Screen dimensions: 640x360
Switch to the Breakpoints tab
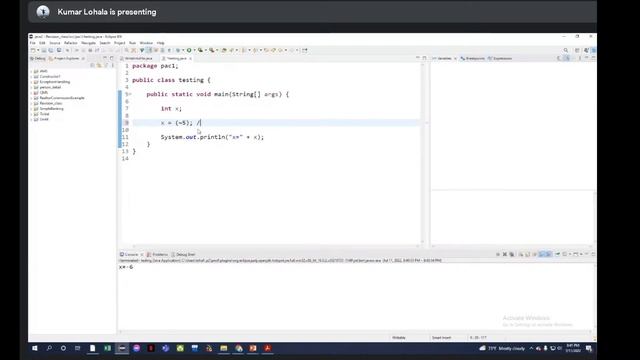click(472, 58)
